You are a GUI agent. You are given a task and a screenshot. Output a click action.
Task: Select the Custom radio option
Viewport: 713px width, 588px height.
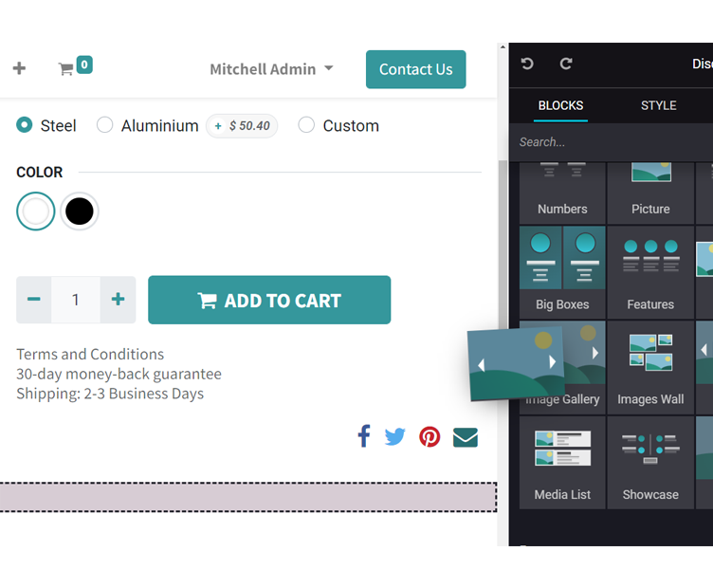pyautogui.click(x=306, y=125)
